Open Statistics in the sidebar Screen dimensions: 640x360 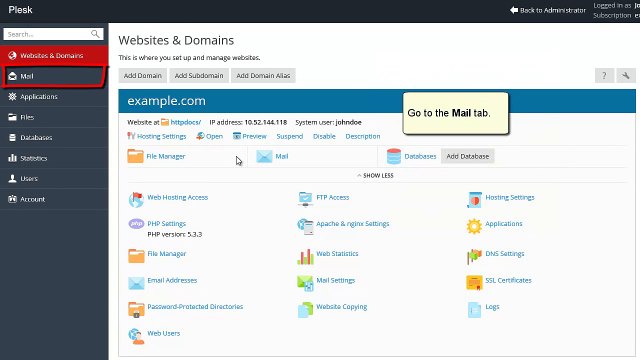click(x=54, y=158)
